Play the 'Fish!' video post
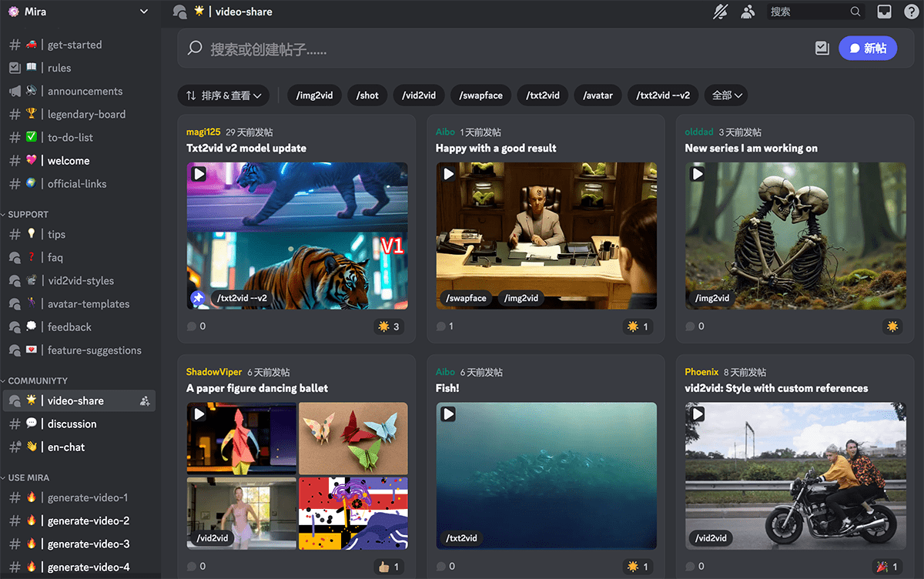Viewport: 924px width, 579px height. (448, 414)
